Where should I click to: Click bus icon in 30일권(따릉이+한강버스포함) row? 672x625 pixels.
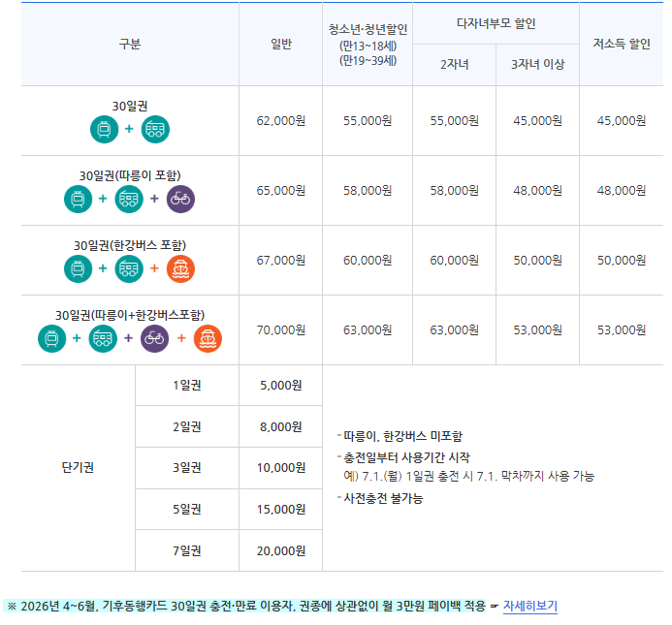[x=103, y=339]
